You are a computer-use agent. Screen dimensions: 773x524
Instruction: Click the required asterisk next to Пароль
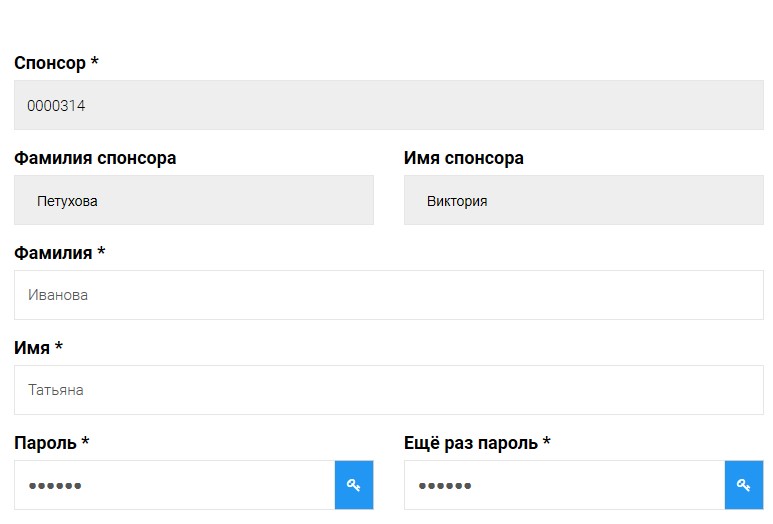85,441
